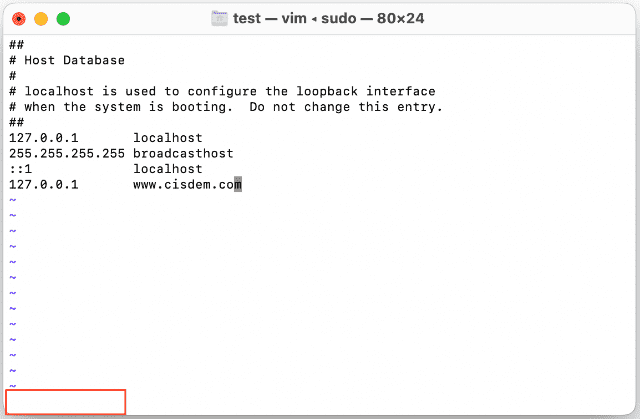This screenshot has width=640, height=419.
Task: Click 'localhost' on the first 127.0.0.1 line
Action: click(x=167, y=138)
